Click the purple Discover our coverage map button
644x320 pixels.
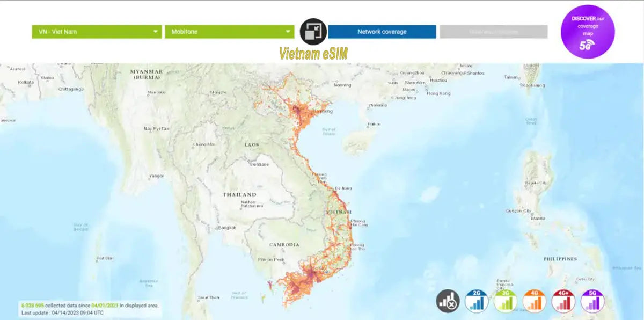588,31
